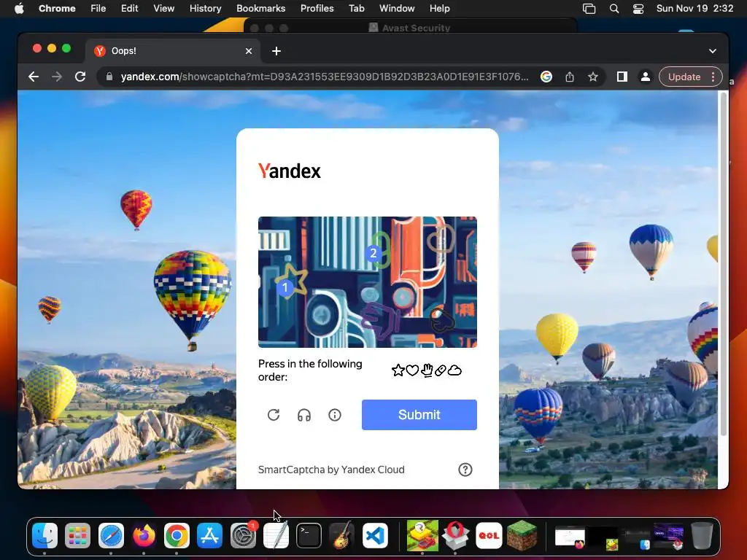Click the date and time clock
Screen dimensions: 747x560
694,9
